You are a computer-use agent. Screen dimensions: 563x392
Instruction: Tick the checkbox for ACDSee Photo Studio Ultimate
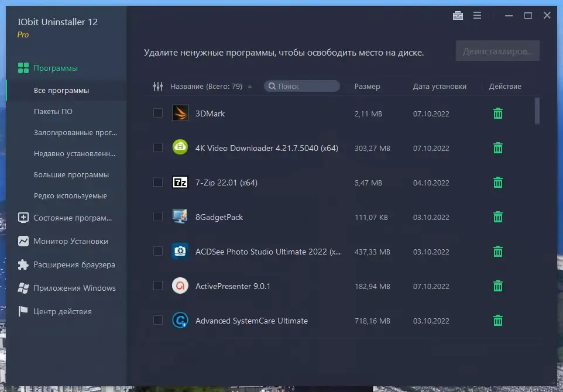(x=158, y=251)
